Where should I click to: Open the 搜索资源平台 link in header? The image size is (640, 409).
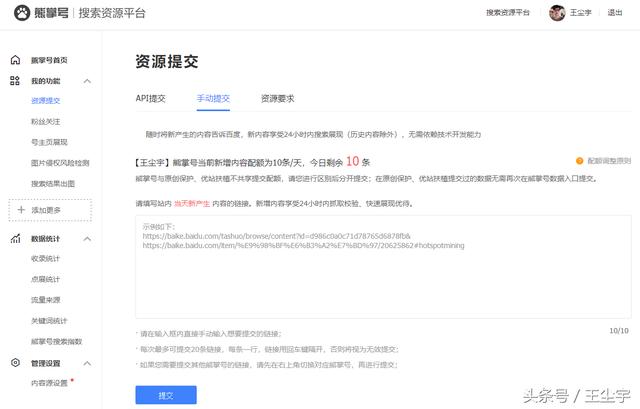click(x=508, y=14)
